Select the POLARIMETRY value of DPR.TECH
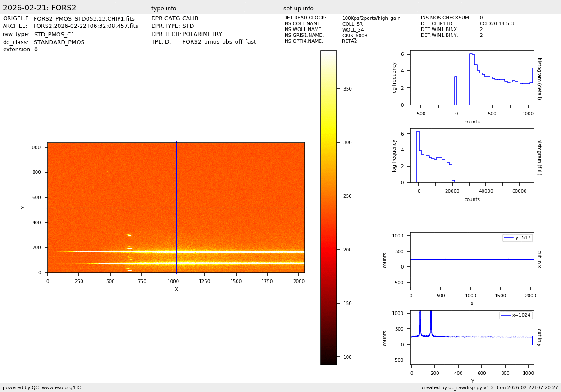Image resolution: width=561 pixels, height=392 pixels. point(202,34)
